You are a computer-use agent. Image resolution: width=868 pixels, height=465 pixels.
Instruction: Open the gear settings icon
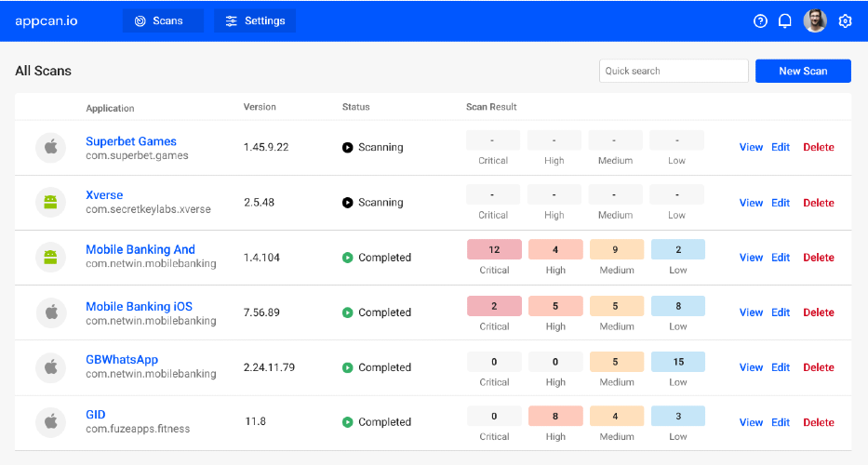point(845,21)
